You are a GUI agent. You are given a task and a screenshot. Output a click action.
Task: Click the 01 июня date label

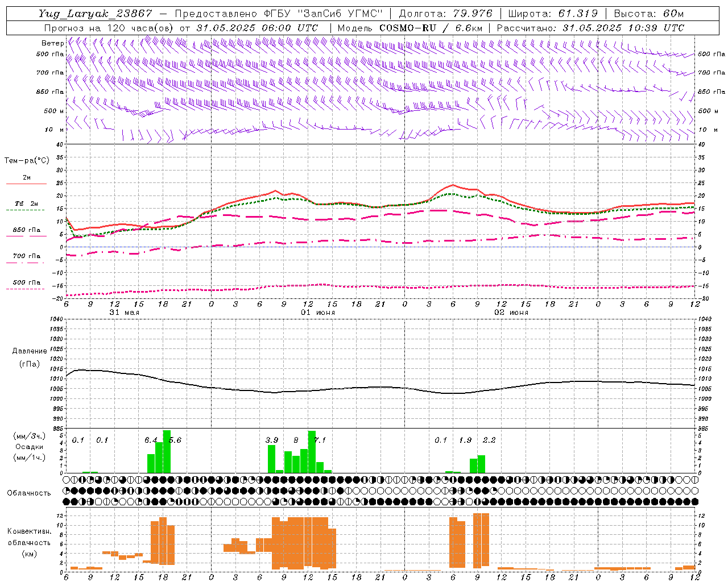point(318,313)
